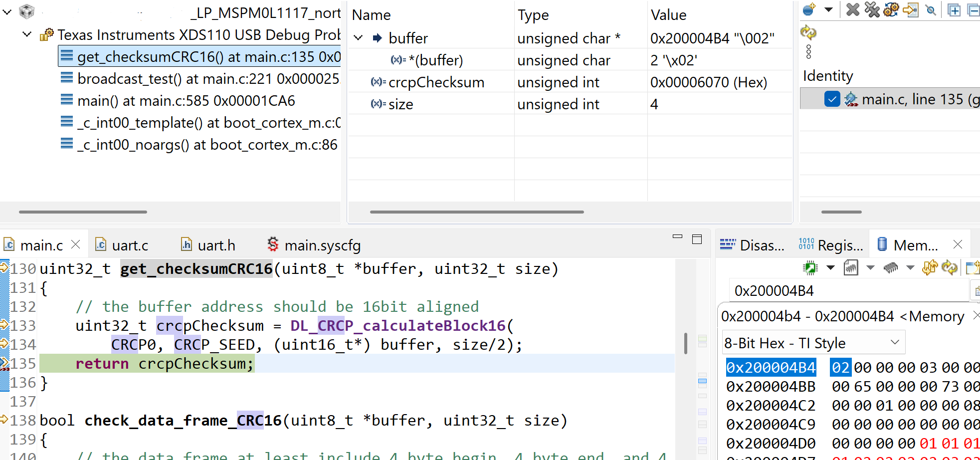This screenshot has height=460, width=980.
Task: Click the Value column header
Action: click(668, 15)
